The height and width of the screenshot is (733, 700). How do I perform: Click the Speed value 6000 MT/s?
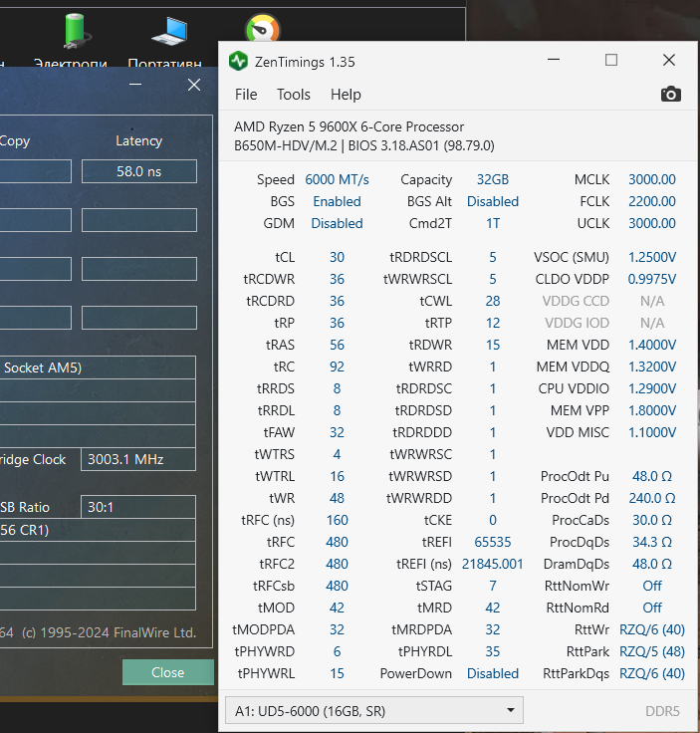(x=337, y=179)
